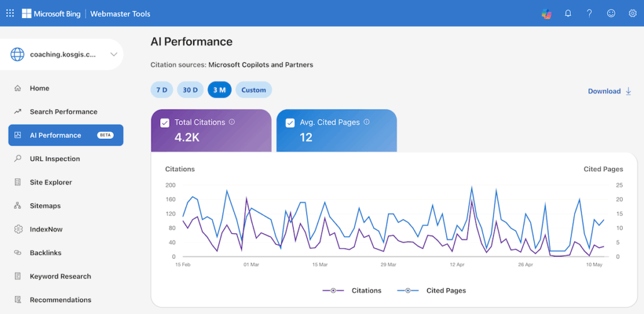This screenshot has width=644, height=314.
Task: Click the 15 Mar axis label
Action: (320, 265)
